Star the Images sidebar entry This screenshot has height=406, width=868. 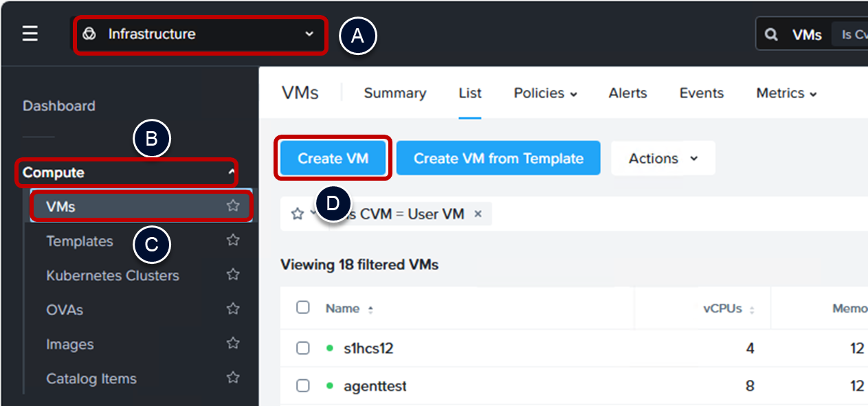(x=233, y=343)
